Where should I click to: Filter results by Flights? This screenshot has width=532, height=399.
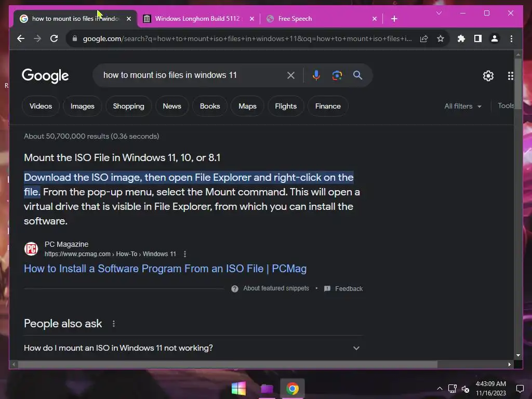pyautogui.click(x=286, y=106)
